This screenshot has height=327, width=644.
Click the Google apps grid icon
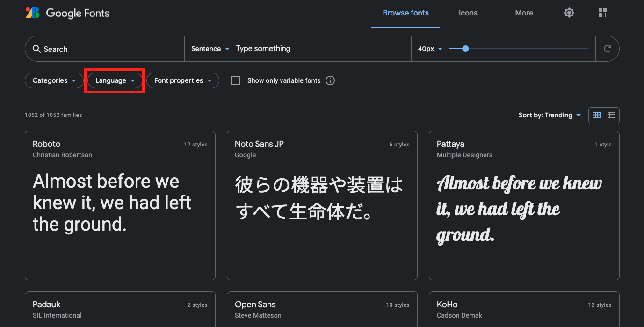603,13
